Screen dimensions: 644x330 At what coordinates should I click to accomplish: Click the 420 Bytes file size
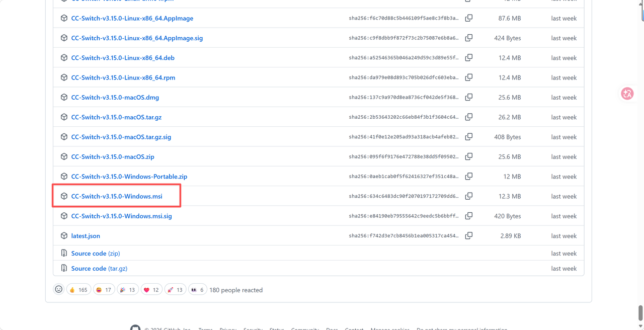(508, 216)
